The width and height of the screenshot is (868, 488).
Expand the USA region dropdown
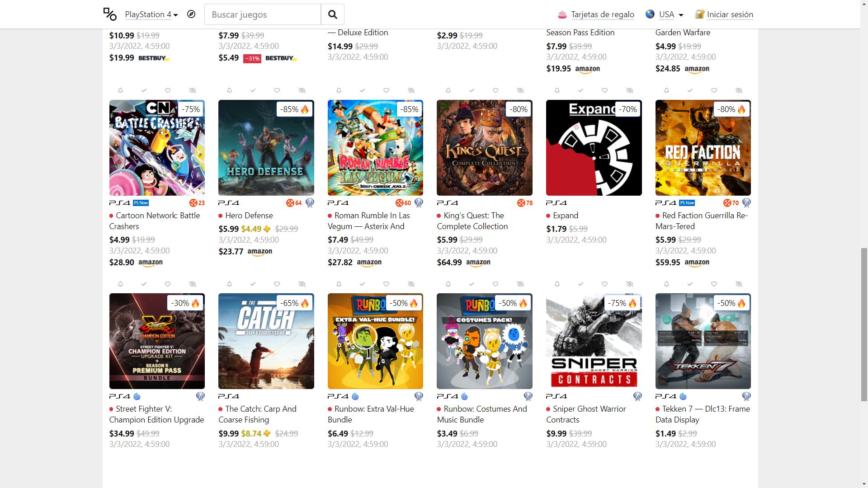(x=666, y=14)
